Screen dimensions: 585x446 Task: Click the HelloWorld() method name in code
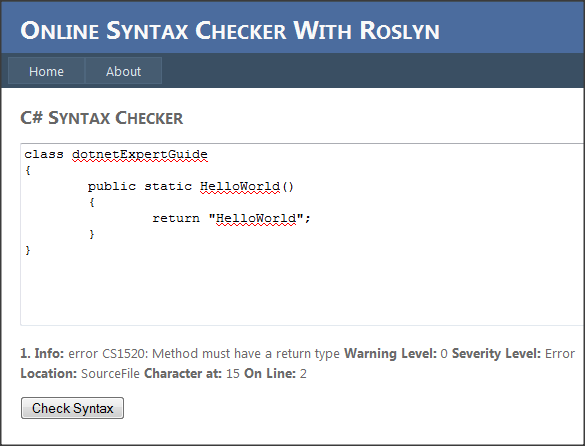click(247, 186)
